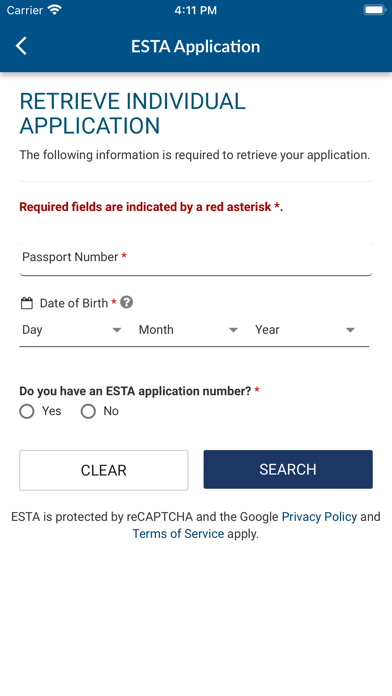Image resolution: width=392 pixels, height=696 pixels.
Task: Click the SEARCH button
Action: coord(288,470)
